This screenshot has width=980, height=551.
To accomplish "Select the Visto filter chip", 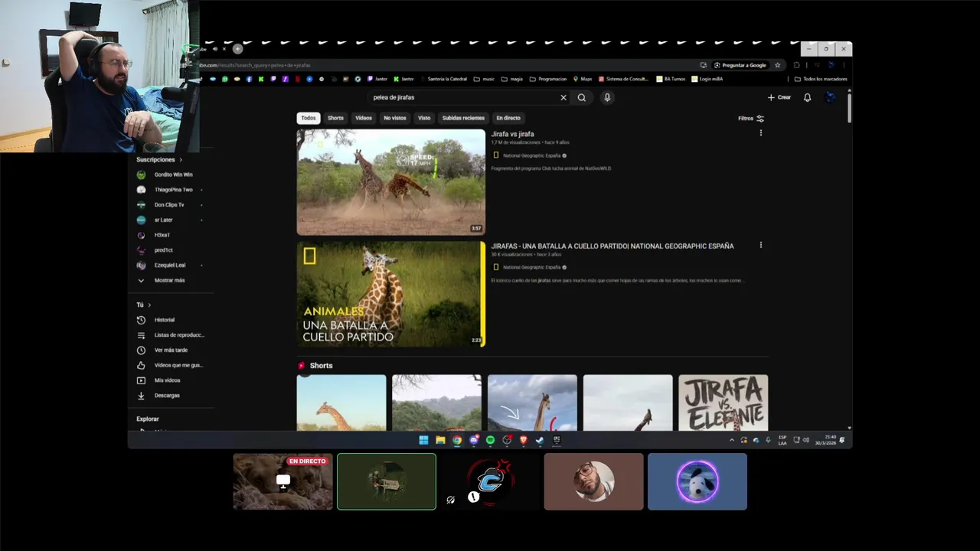I will [x=424, y=118].
